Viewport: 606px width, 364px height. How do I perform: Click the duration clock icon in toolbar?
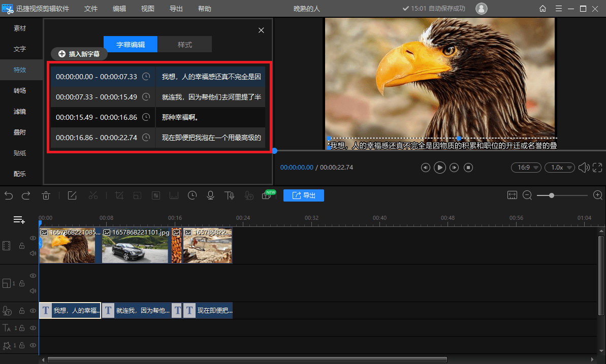[x=192, y=195]
